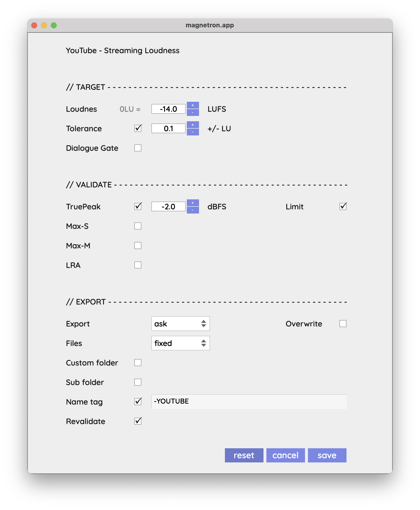Click the Loudness LUFS value field

click(x=168, y=109)
